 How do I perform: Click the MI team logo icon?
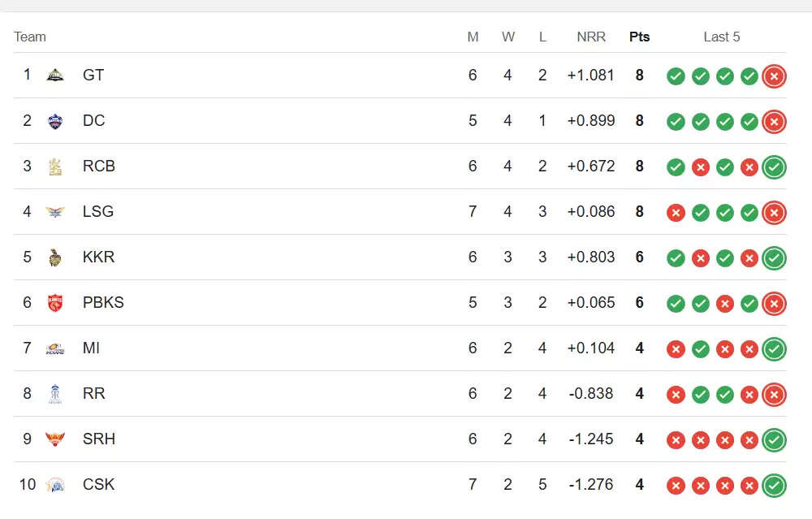(55, 348)
